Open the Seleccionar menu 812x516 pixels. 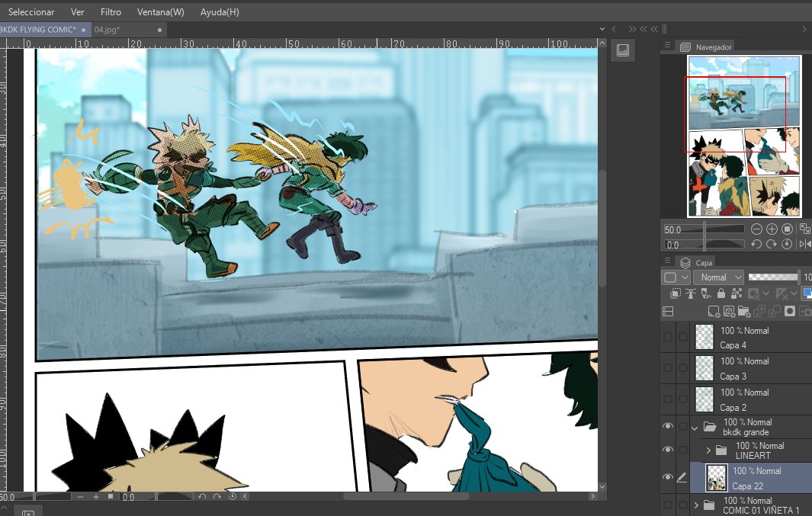31,12
